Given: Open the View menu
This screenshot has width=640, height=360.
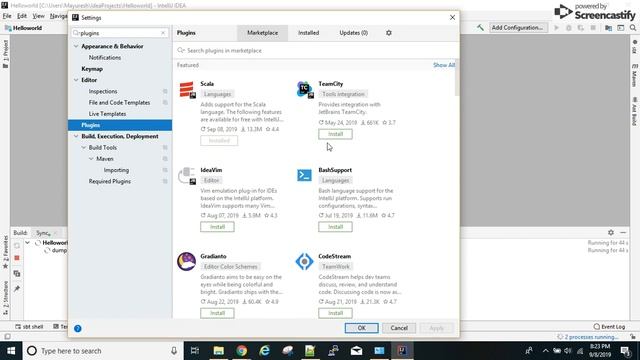Looking at the screenshot, I should (38, 16).
